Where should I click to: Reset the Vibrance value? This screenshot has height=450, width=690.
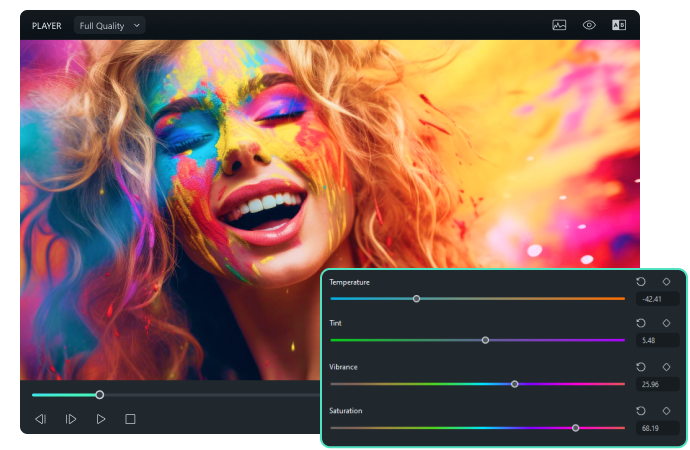point(641,366)
